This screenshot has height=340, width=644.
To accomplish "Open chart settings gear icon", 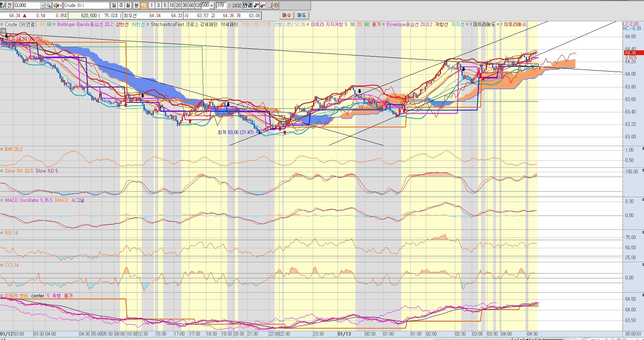I will click(x=276, y=5).
